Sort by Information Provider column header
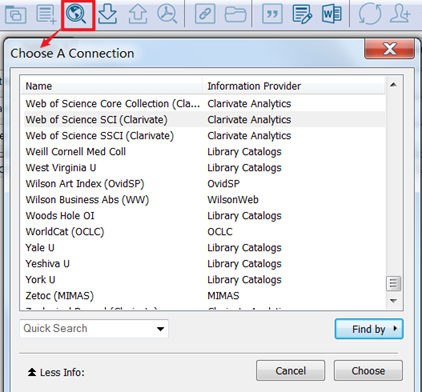Image resolution: width=422 pixels, height=392 pixels. [x=294, y=86]
